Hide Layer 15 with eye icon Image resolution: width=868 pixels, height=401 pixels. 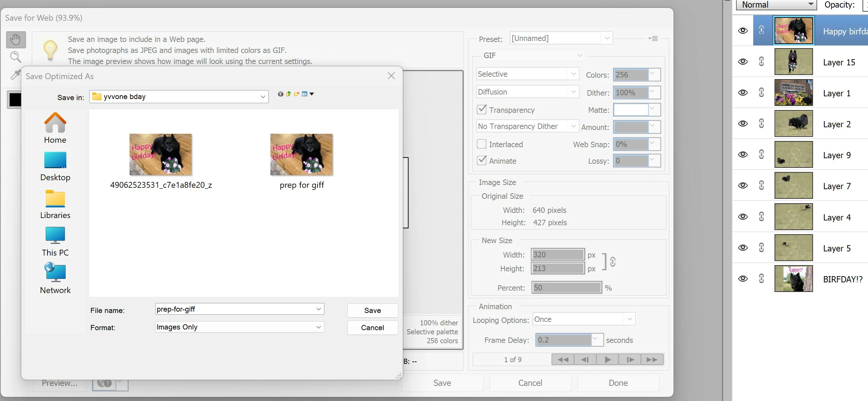(743, 62)
